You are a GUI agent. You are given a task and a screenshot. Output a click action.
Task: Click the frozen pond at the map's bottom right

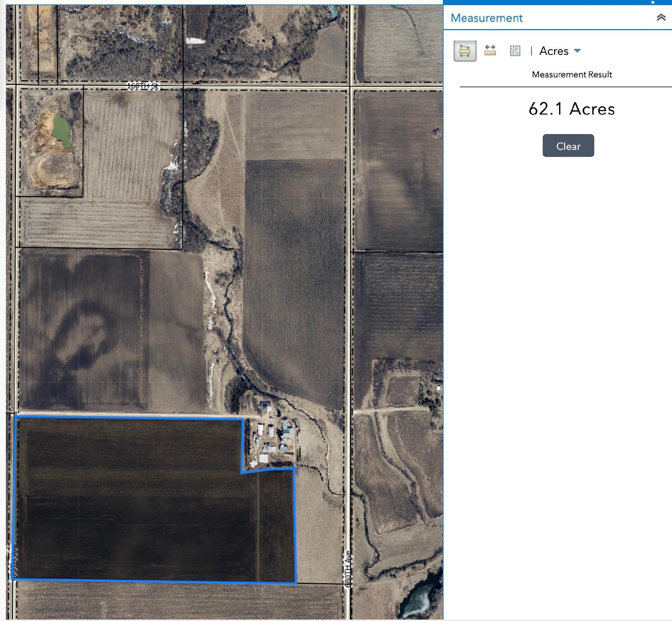click(418, 599)
